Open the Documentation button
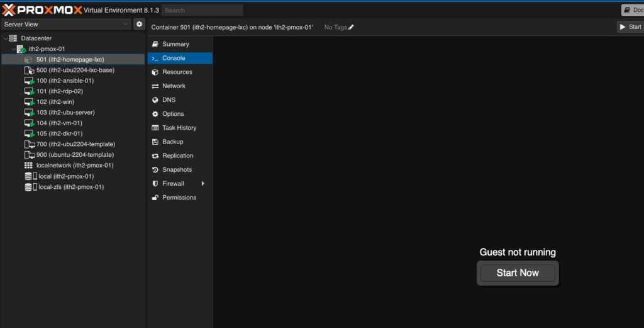644x328 pixels. [x=633, y=10]
